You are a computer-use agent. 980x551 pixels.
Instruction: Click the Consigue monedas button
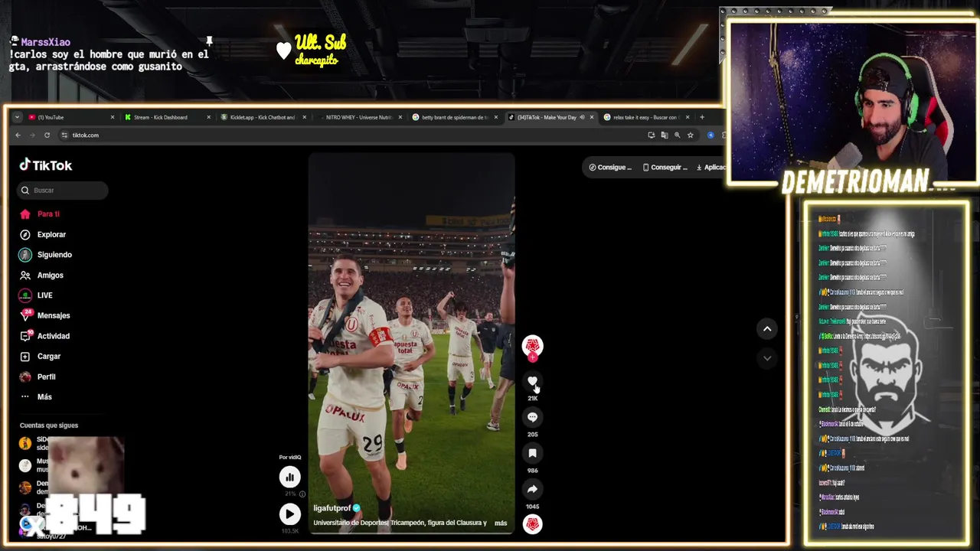[x=610, y=167]
